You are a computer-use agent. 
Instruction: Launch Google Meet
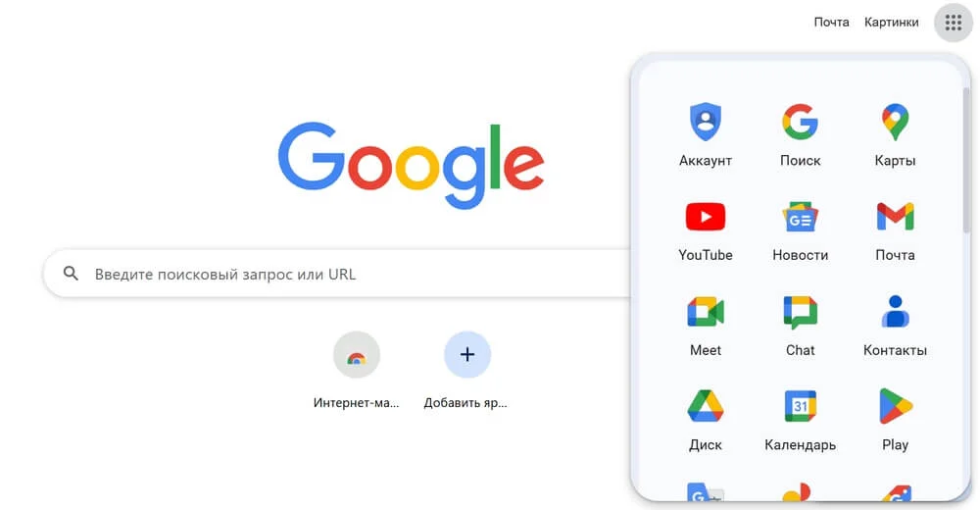pyautogui.click(x=705, y=325)
